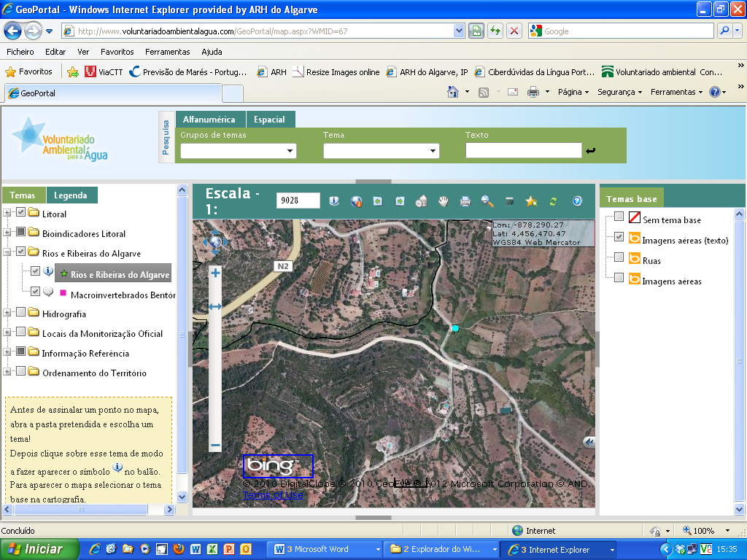747x560 pixels.
Task: Click the green refresh map icon
Action: point(553,201)
